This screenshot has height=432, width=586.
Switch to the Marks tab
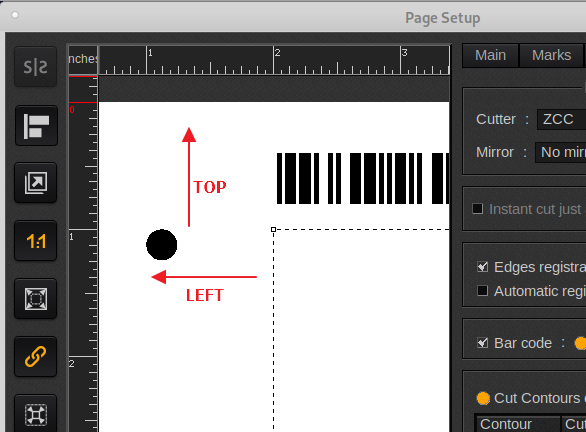pos(551,55)
